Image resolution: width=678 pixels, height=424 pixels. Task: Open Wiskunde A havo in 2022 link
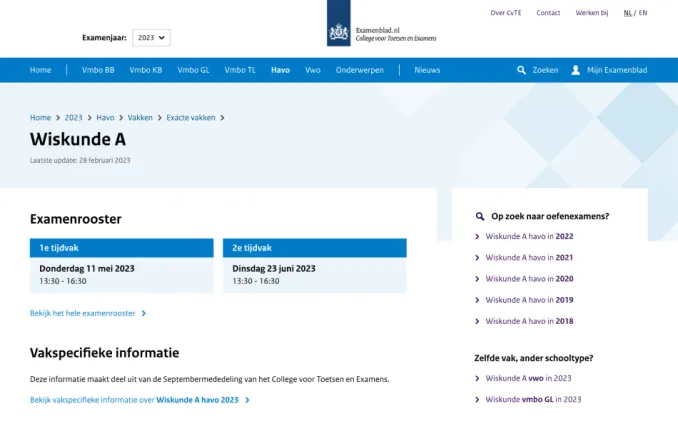(x=529, y=237)
